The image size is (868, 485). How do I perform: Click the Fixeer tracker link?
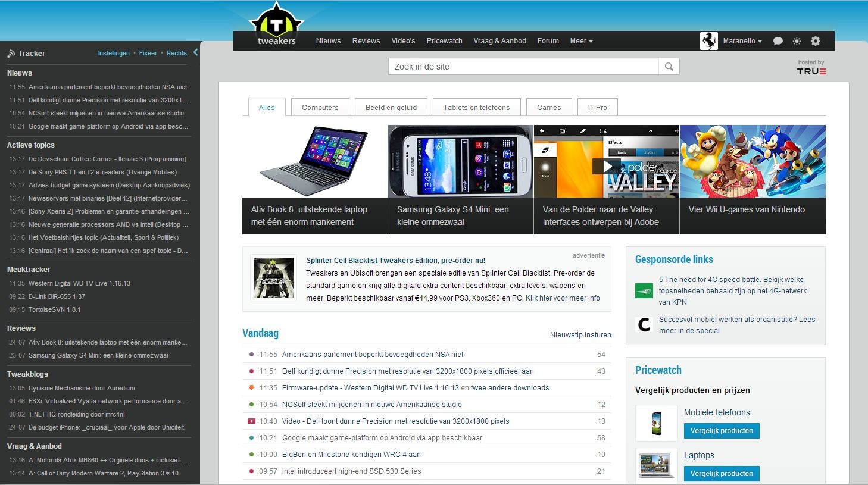point(148,53)
